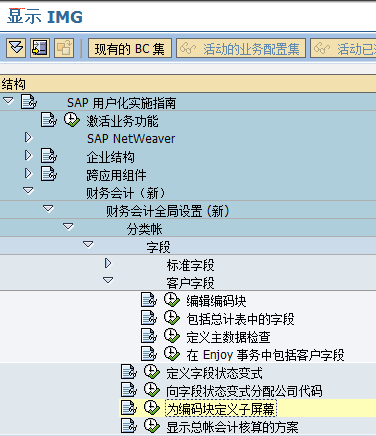Image resolution: width=376 pixels, height=436 pixels.
Task: Collapse the 财务会计（新） node
Action: (28, 190)
